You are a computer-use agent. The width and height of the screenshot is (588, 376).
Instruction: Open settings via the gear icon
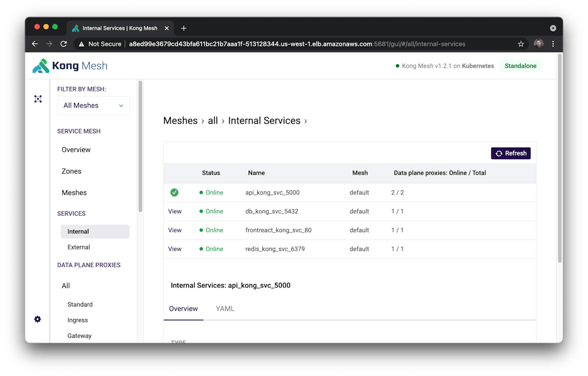point(38,319)
